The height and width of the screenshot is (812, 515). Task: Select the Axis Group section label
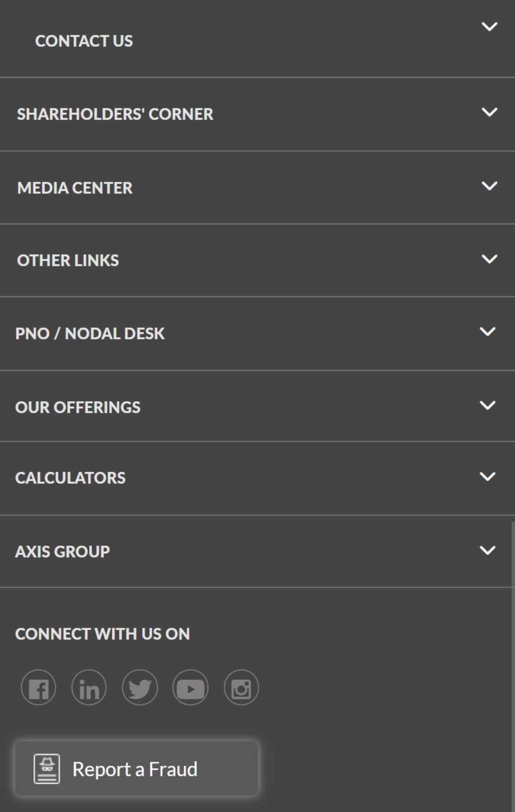[62, 552]
